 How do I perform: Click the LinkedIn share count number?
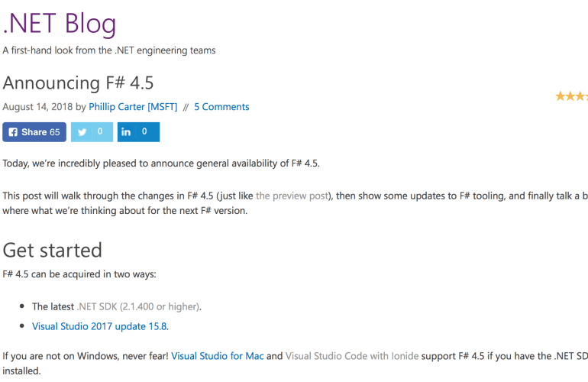coord(144,132)
